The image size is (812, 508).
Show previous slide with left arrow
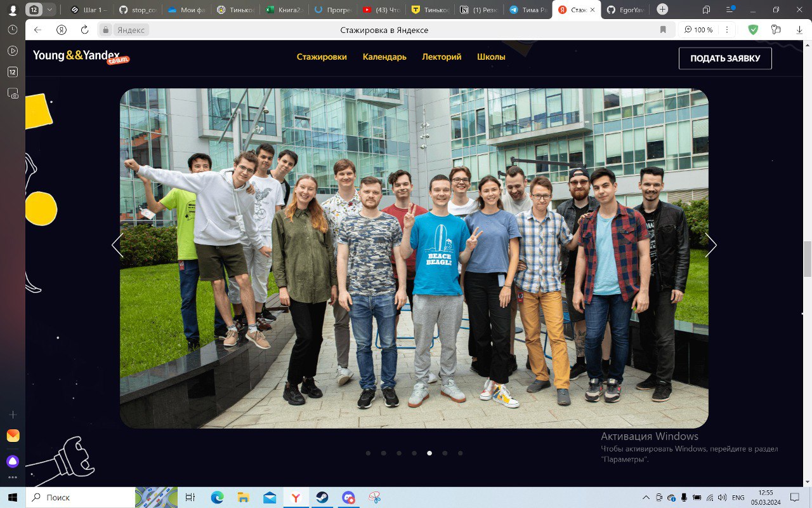[117, 245]
